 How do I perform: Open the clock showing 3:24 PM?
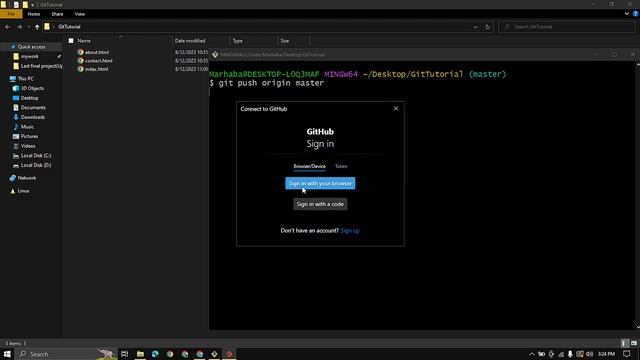pos(606,354)
